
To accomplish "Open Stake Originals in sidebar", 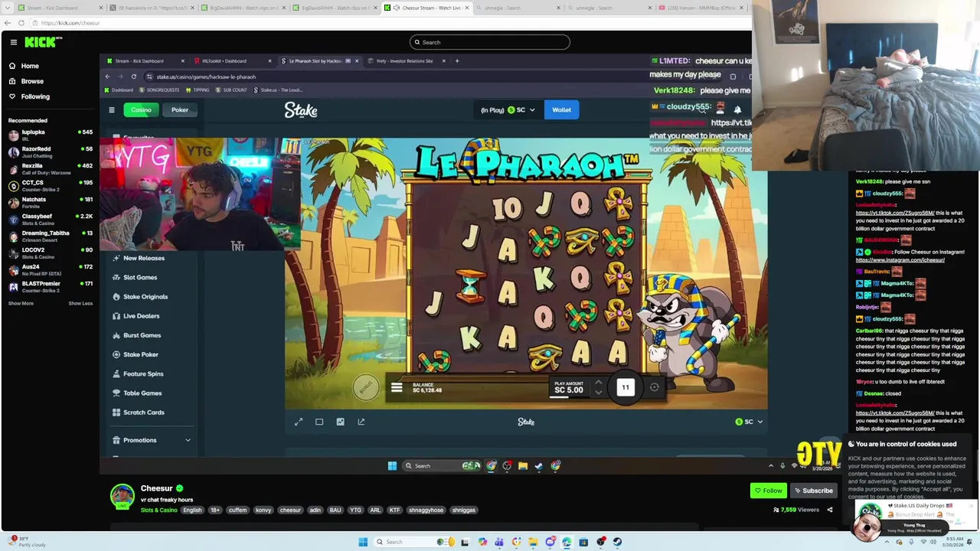I will (x=145, y=296).
